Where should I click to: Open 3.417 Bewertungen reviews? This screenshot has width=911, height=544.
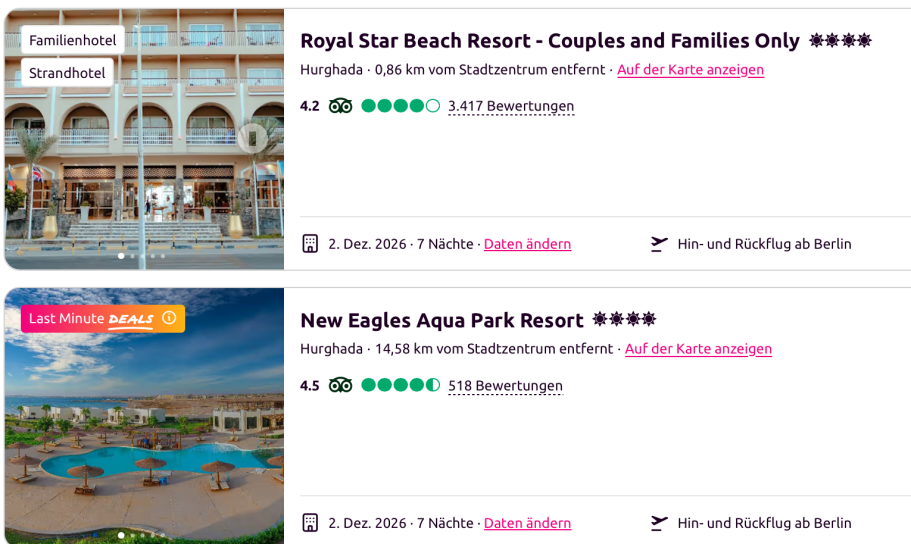click(511, 106)
